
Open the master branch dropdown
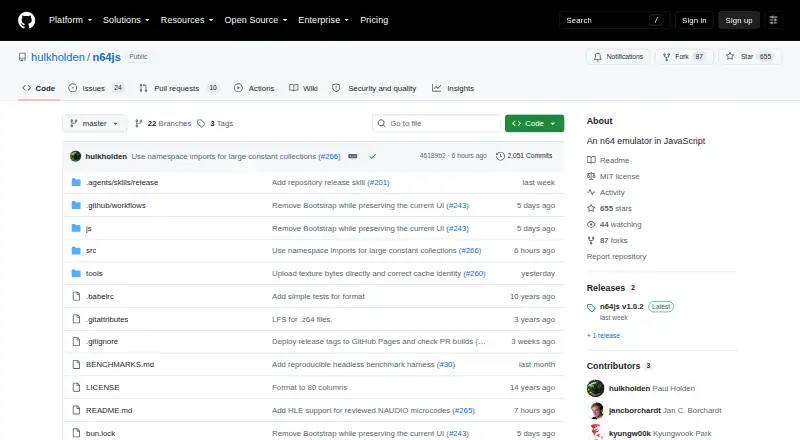click(x=94, y=124)
